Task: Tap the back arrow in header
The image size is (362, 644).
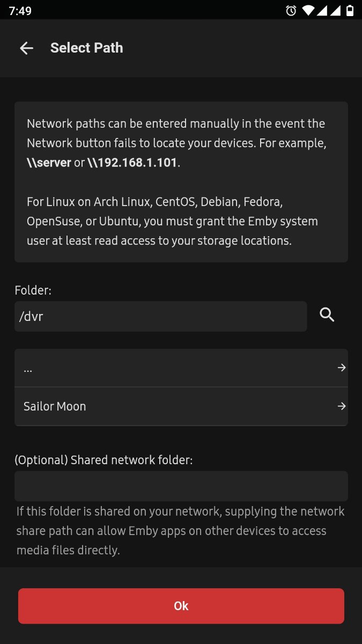Action: (26, 48)
